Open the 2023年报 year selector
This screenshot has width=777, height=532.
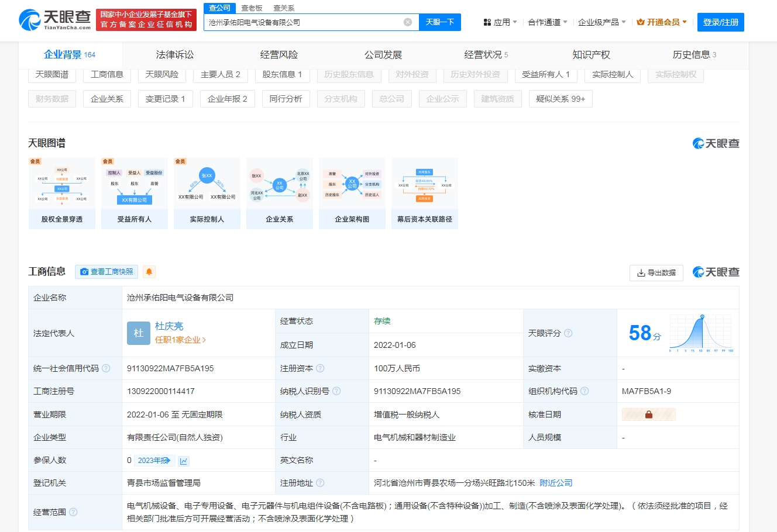pyautogui.click(x=154, y=461)
